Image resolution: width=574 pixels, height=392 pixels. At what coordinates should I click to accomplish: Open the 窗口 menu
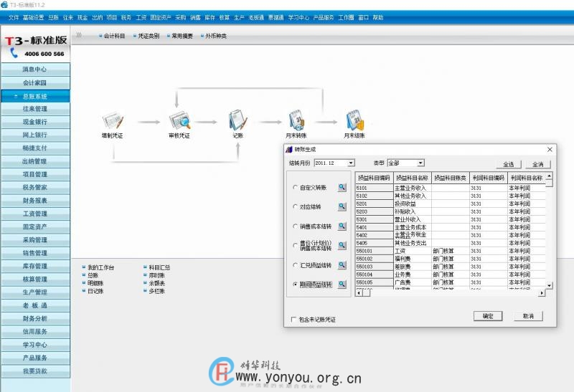click(363, 17)
